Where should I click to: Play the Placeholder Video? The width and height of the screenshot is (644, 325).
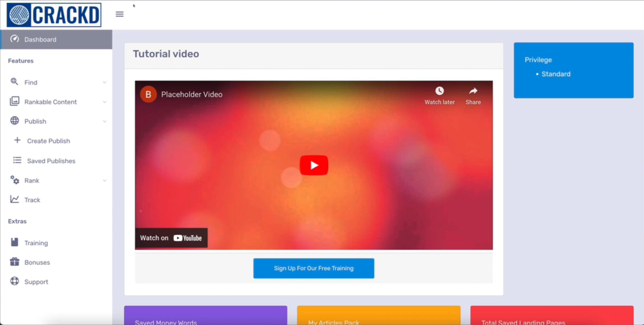coord(314,165)
